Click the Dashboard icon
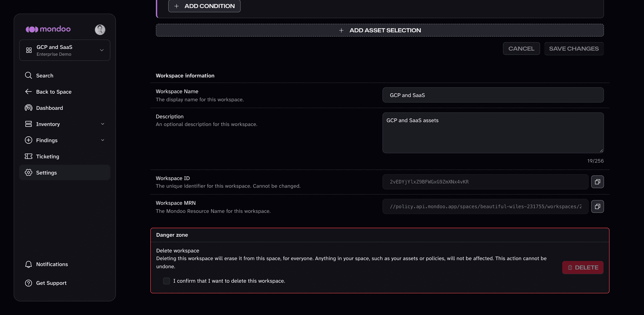Screen dimensions: 644x315 (29, 108)
